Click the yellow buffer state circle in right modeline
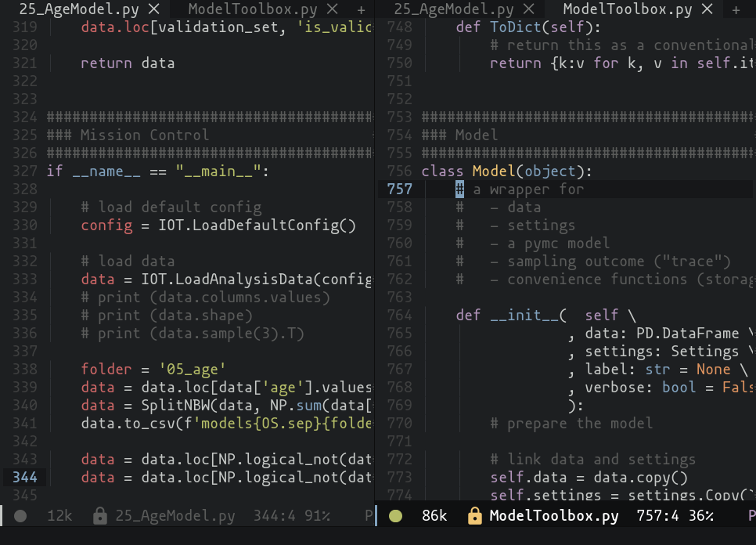This screenshot has width=756, height=545. (x=395, y=516)
